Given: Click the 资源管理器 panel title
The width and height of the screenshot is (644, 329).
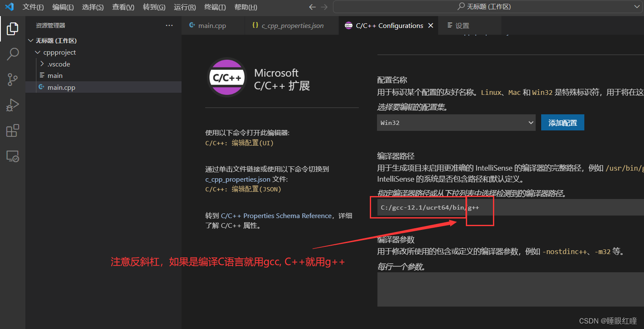Looking at the screenshot, I should click(x=50, y=25).
